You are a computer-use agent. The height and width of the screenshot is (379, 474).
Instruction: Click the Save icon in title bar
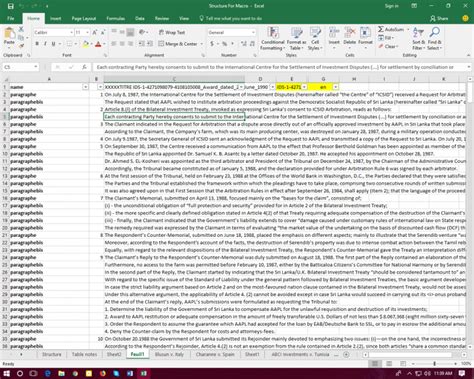point(11,6)
